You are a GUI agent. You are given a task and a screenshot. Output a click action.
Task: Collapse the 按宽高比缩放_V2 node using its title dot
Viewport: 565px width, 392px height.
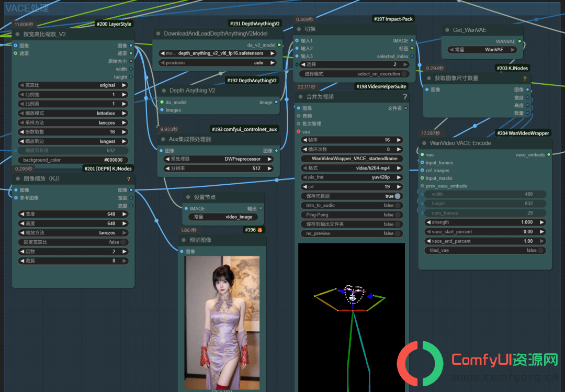point(17,34)
